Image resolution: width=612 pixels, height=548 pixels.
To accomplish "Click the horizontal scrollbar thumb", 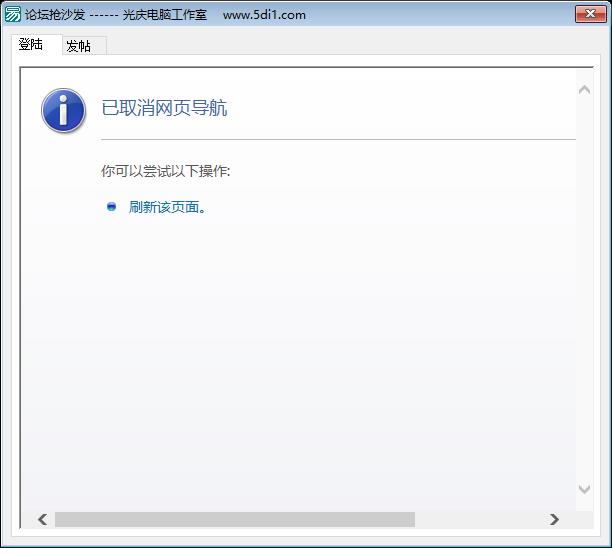I will (235, 520).
